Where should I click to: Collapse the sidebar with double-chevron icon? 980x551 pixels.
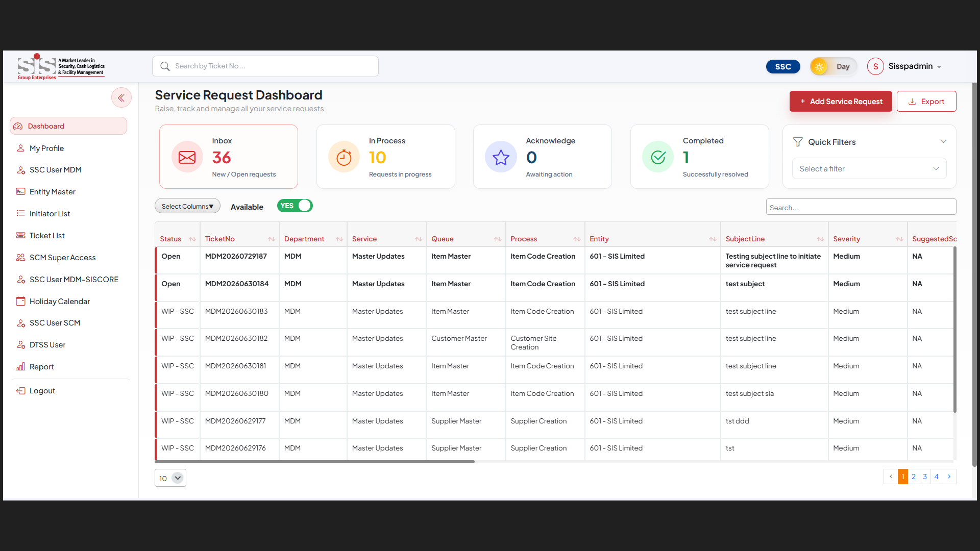tap(121, 98)
